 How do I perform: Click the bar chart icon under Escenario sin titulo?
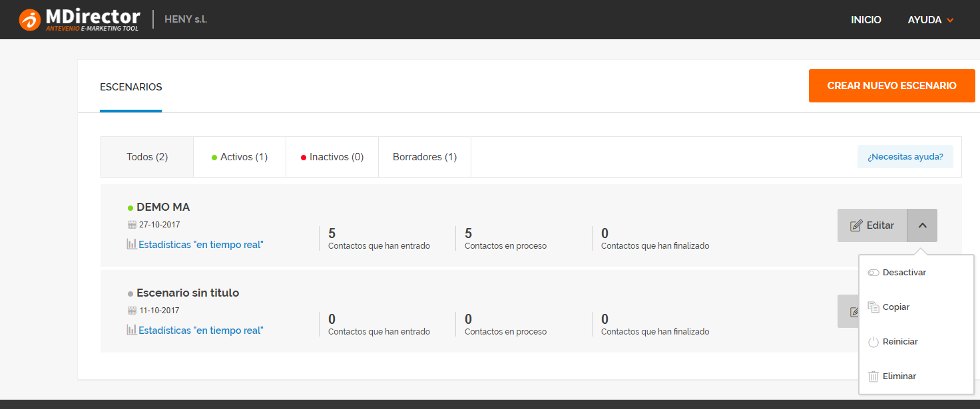coord(132,330)
